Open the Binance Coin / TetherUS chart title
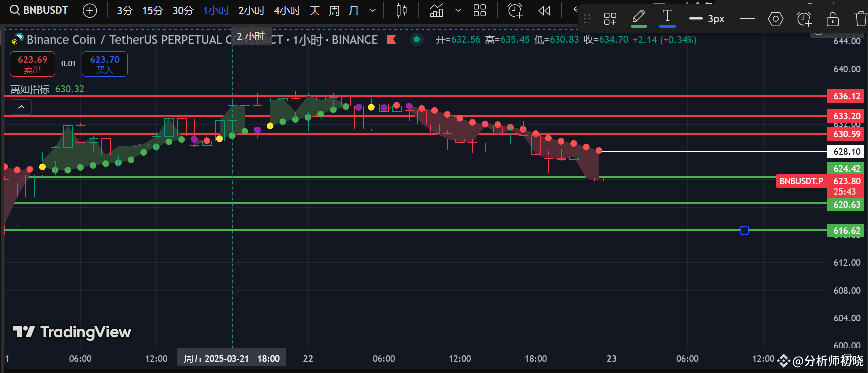The height and width of the screenshot is (373, 868). pos(202,40)
